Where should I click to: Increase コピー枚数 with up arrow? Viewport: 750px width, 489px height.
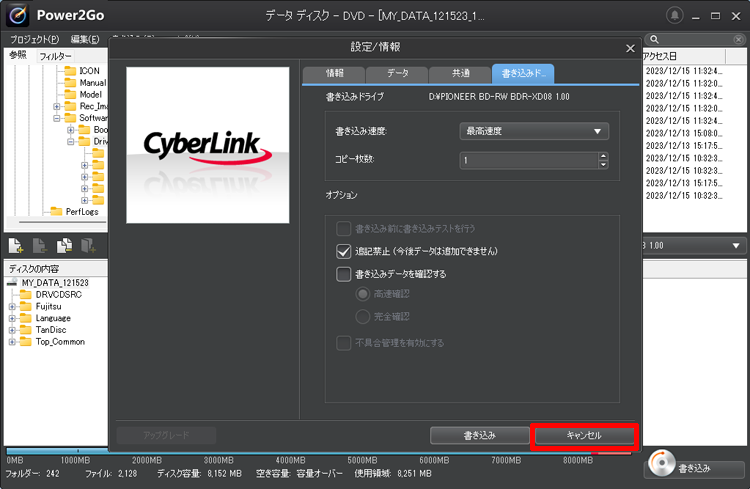[x=603, y=155]
